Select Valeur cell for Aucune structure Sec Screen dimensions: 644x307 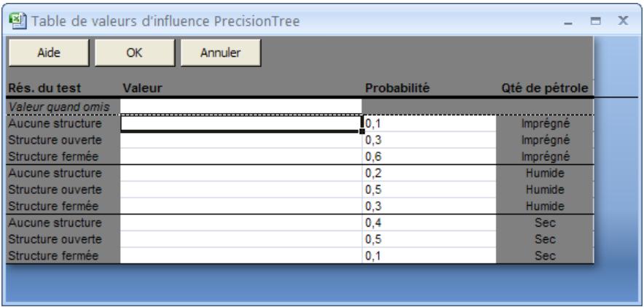(x=241, y=222)
